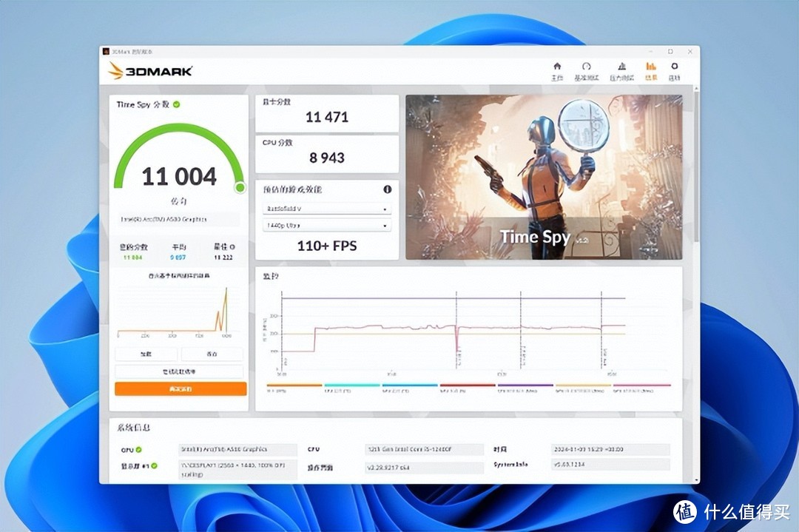Click the compare results online button
The image size is (799, 532).
point(179,371)
